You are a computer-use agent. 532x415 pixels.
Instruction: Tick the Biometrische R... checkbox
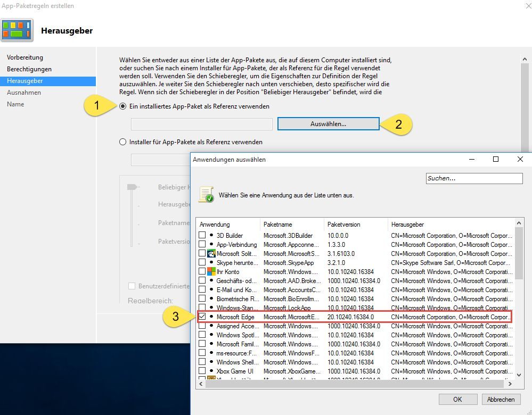202,298
